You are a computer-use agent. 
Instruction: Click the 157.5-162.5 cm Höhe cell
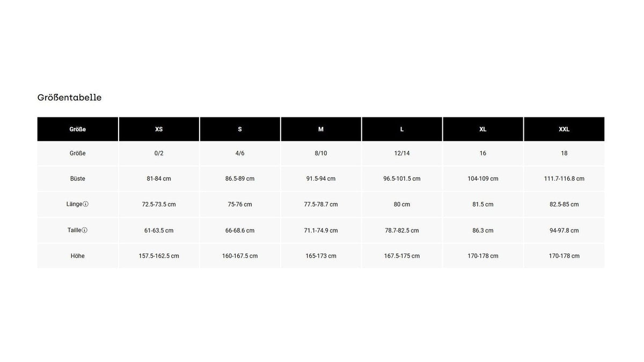(159, 256)
